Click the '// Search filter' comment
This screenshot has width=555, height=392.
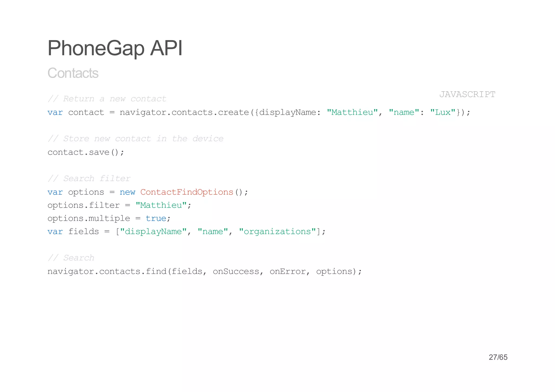89,178
